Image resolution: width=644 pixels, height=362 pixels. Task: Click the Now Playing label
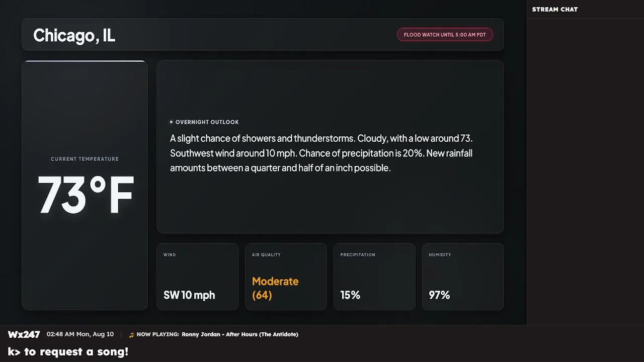157,334
